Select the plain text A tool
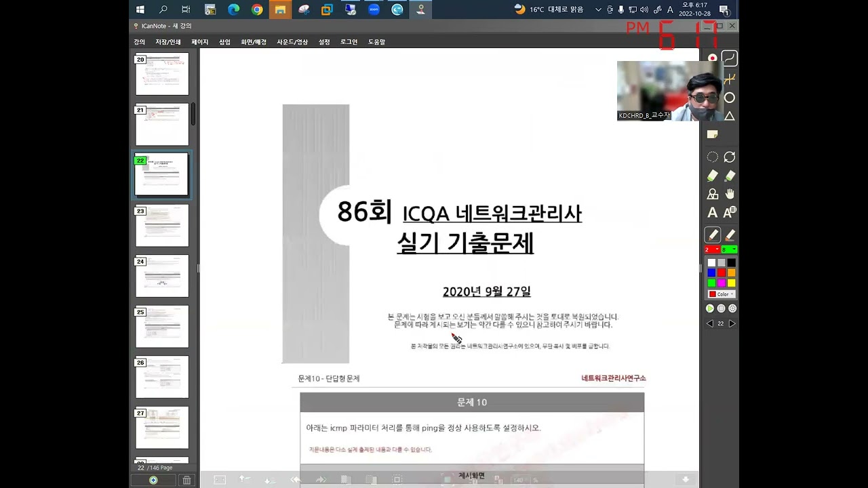Viewport: 868px width, 488px height. [712, 213]
